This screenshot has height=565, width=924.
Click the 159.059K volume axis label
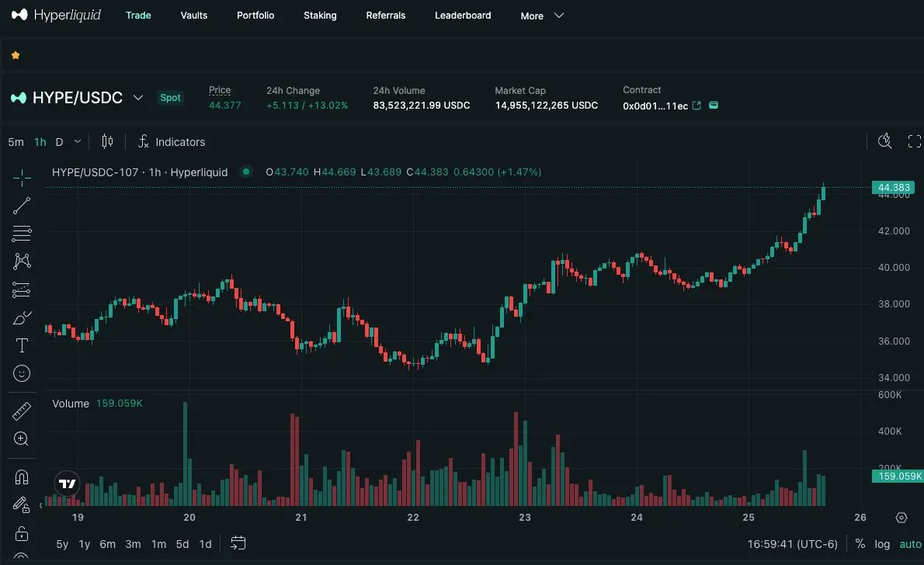[x=898, y=476]
